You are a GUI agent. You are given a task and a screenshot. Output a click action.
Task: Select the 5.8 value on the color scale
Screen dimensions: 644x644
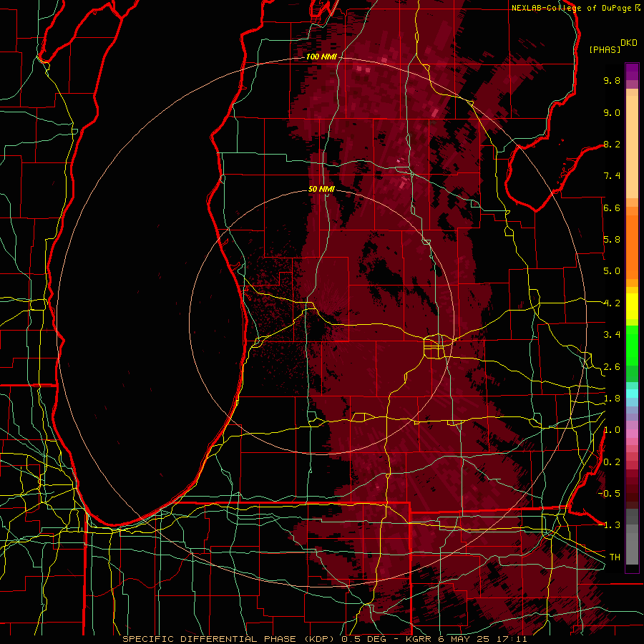pos(612,240)
